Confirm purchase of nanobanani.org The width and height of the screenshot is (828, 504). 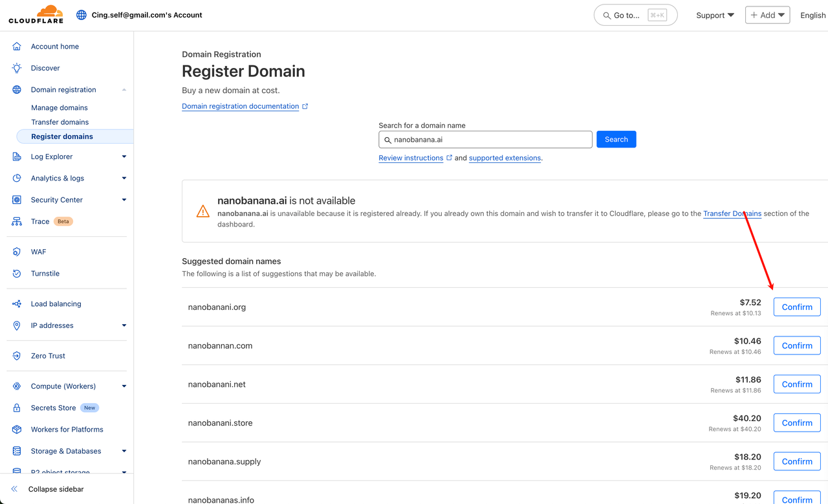coord(796,307)
